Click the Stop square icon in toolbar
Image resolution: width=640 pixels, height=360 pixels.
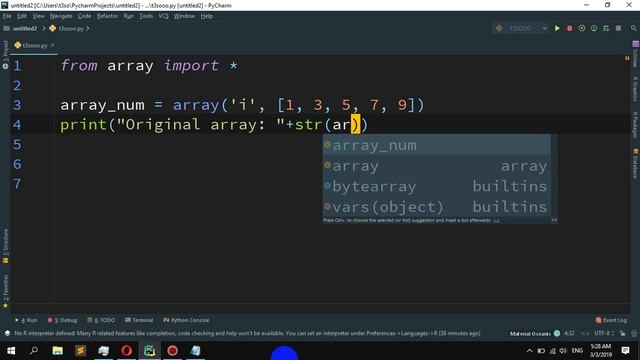(x=618, y=28)
